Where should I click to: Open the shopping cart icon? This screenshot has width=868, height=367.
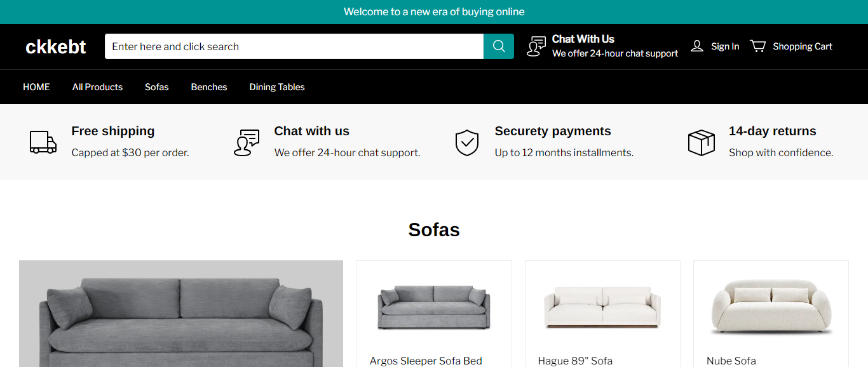coord(758,46)
